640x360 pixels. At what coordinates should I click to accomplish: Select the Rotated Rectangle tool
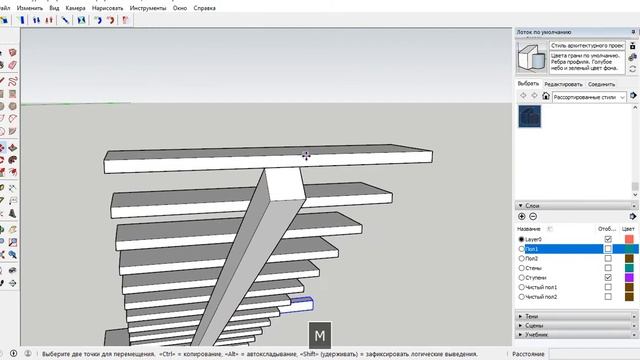[x=13, y=93]
